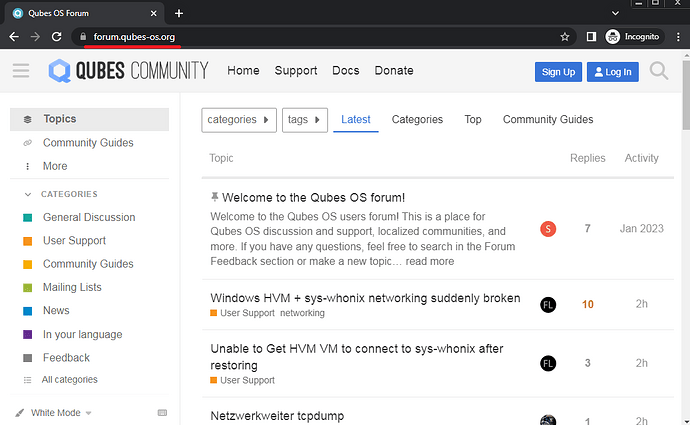Sort topics by Activity column
The height and width of the screenshot is (425, 690).
[x=642, y=158]
